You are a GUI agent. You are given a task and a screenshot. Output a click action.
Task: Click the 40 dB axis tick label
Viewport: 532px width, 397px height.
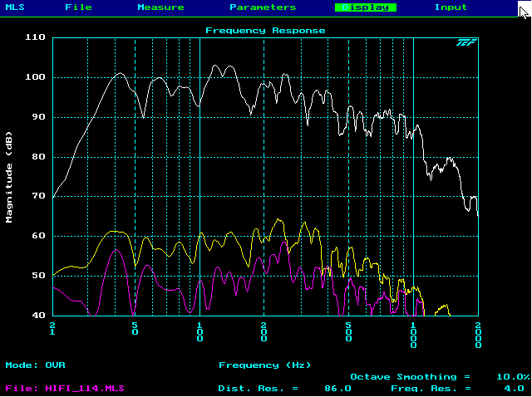tap(39, 315)
